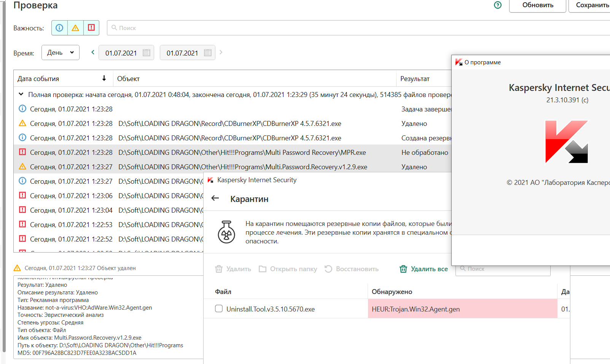Toggle the warning importance filter
Image resolution: width=610 pixels, height=364 pixels.
[75, 28]
